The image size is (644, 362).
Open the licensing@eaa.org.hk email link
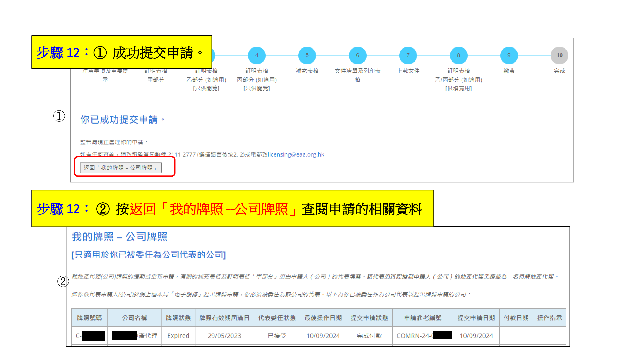pyautogui.click(x=296, y=155)
